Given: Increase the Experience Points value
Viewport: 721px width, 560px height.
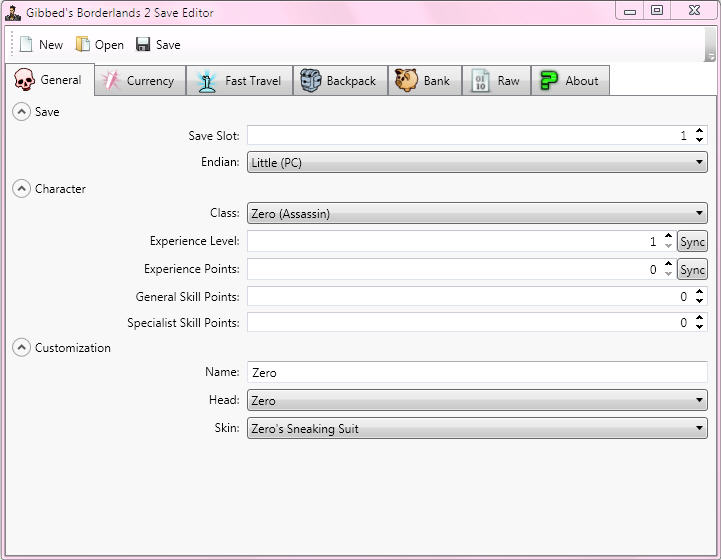Looking at the screenshot, I should pyautogui.click(x=669, y=264).
